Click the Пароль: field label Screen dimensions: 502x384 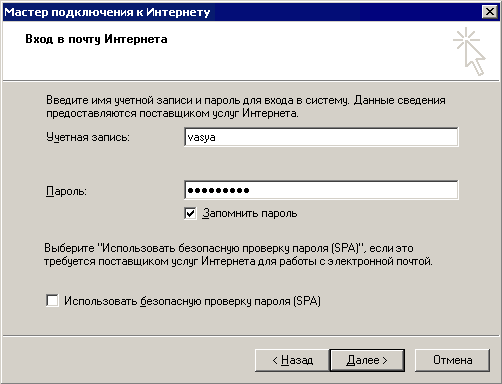pos(66,191)
